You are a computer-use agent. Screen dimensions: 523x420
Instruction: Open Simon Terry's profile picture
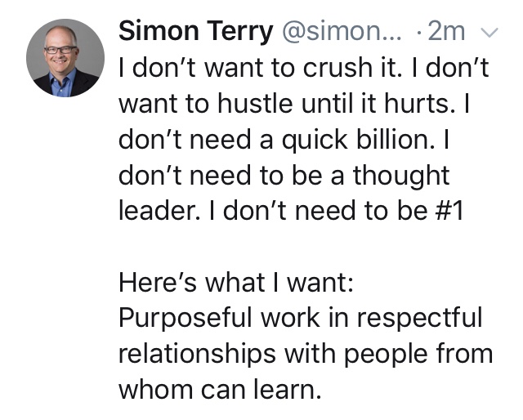tap(63, 60)
